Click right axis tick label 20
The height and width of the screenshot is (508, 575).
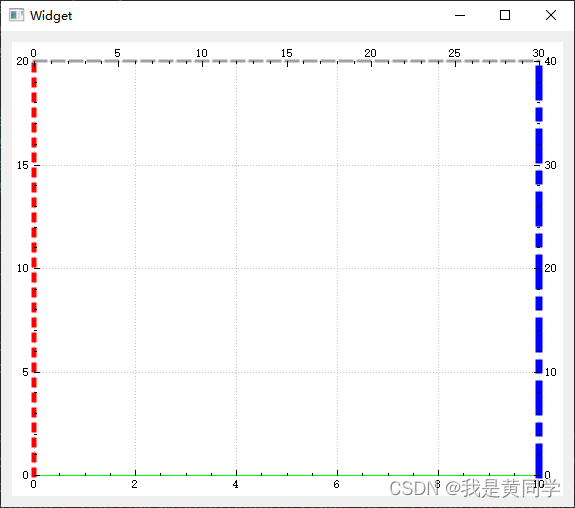pyautogui.click(x=550, y=268)
